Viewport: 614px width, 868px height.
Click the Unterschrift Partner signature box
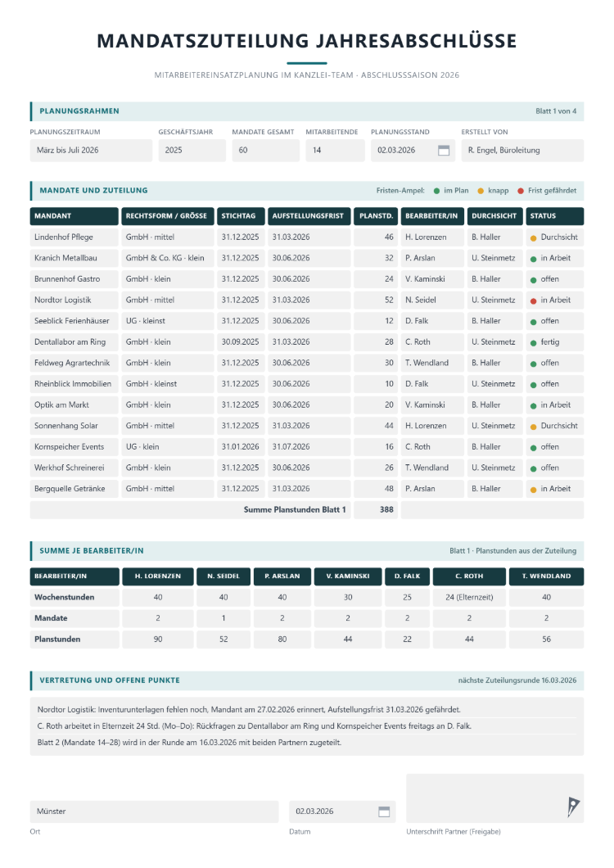494,798
